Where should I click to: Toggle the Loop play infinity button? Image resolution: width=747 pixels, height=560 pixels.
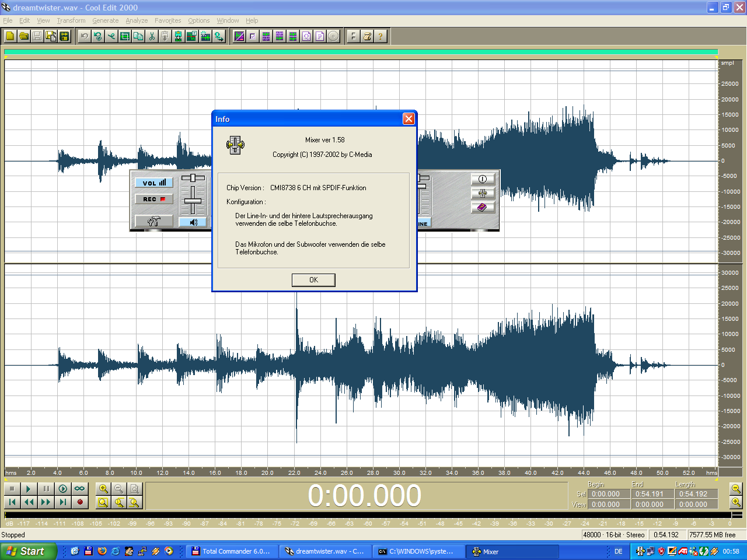79,489
